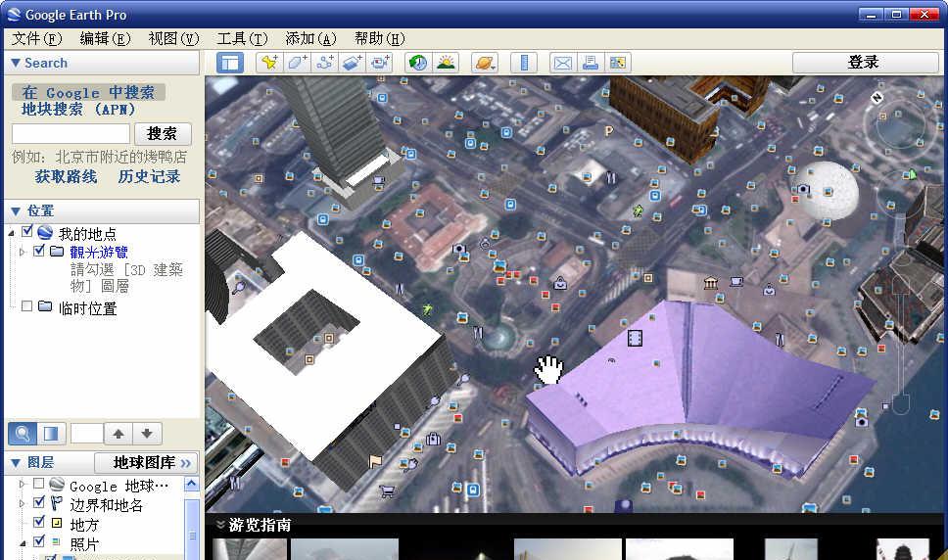Disable the 地方 layer checkbox
This screenshot has height=560, width=948.
pyautogui.click(x=39, y=522)
